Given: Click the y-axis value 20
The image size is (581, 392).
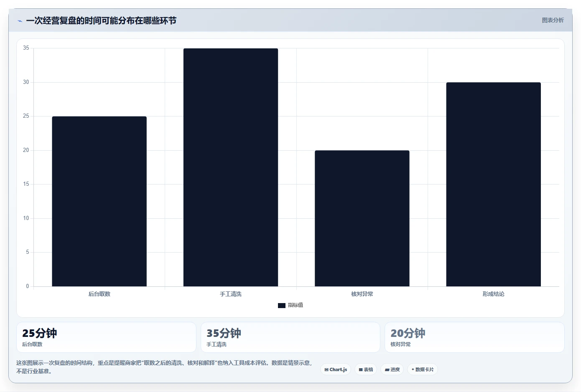Looking at the screenshot, I should 26,150.
